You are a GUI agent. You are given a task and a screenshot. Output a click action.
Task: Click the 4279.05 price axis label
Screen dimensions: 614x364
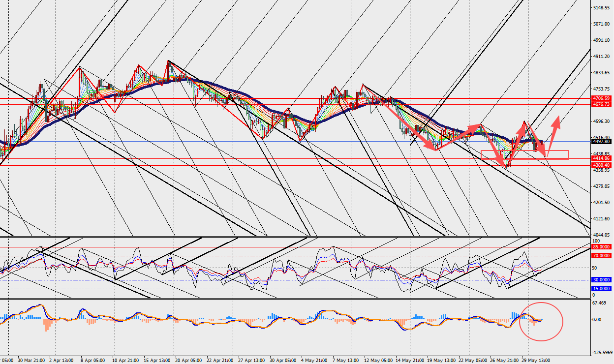click(602, 186)
